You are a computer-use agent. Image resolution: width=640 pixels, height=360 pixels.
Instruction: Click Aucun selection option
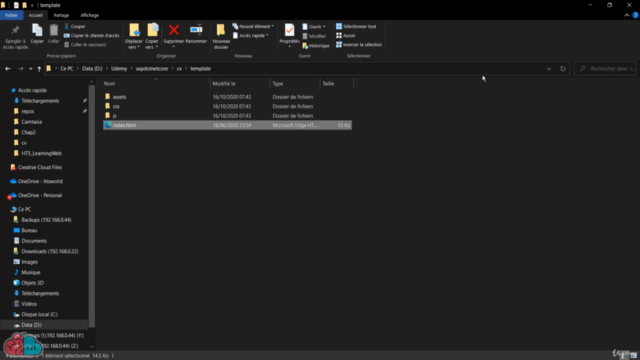pos(345,36)
